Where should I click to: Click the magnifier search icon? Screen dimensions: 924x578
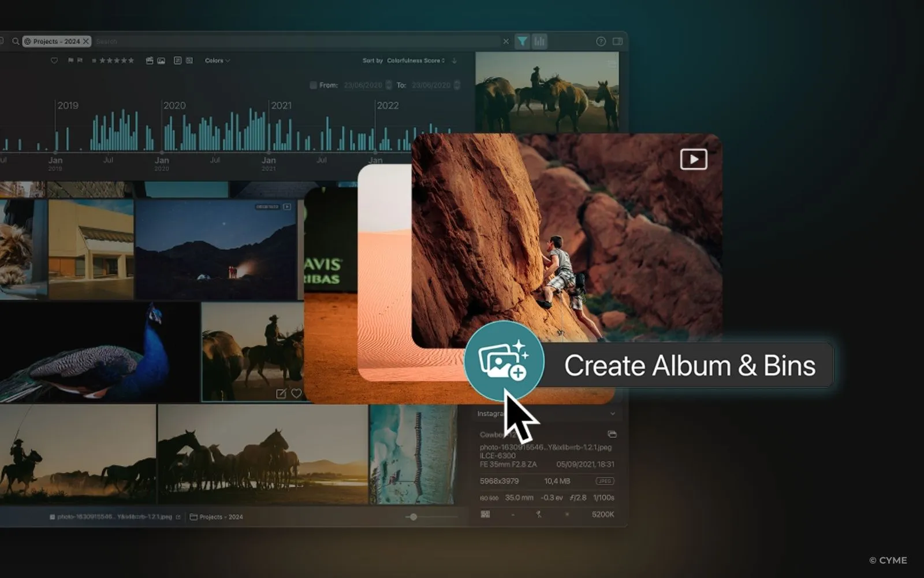point(16,41)
